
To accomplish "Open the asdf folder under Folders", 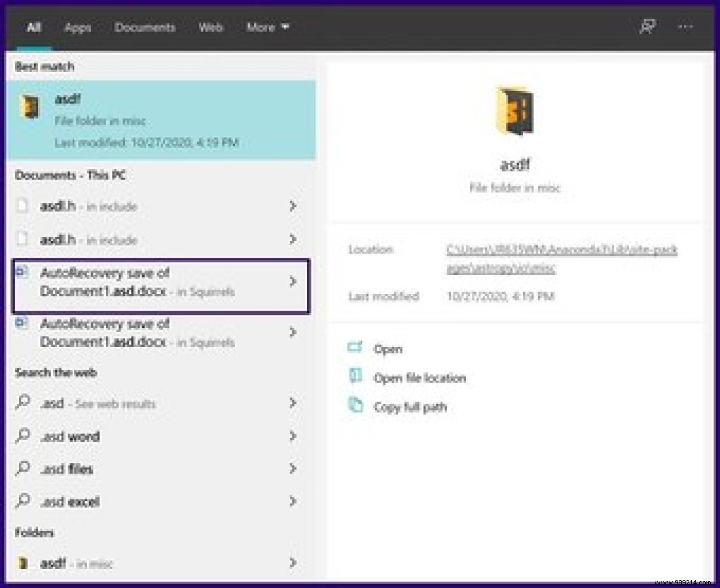I will [53, 563].
